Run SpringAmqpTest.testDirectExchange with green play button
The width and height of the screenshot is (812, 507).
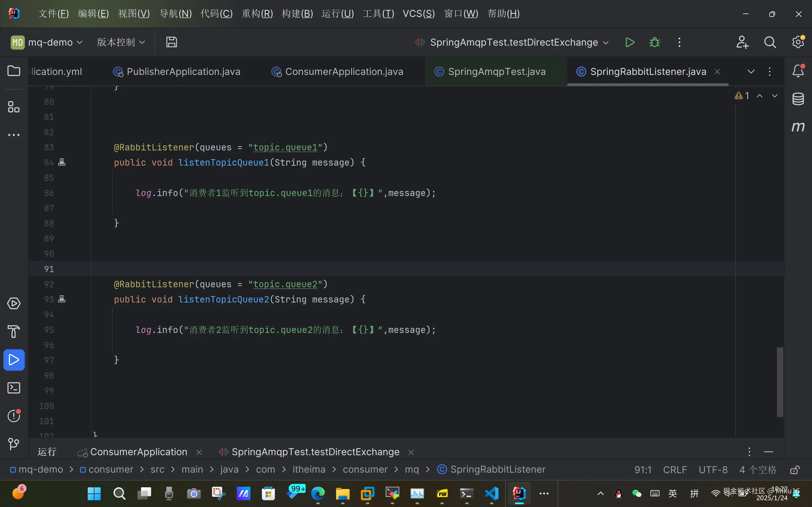[x=630, y=42]
